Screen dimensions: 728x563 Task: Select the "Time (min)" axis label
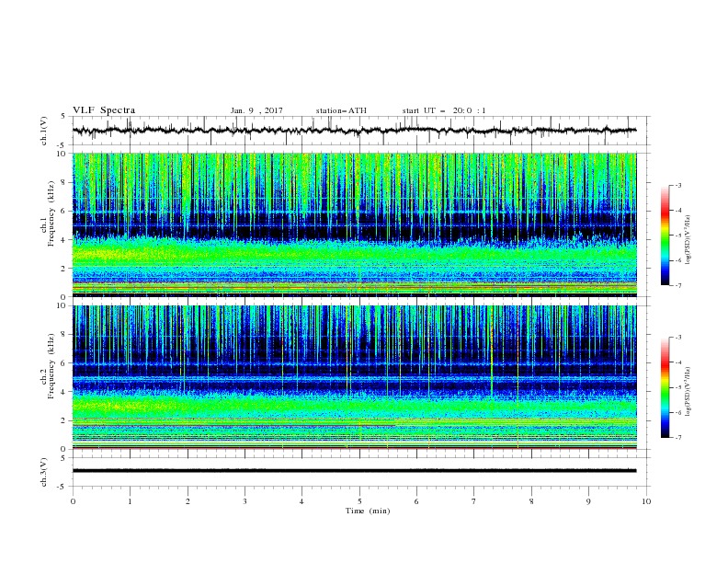368,511
